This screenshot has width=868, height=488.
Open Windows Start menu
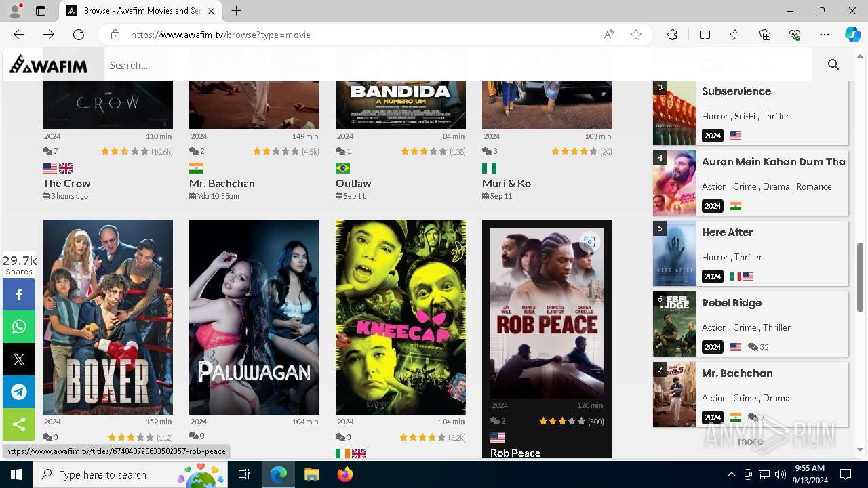coord(16,474)
